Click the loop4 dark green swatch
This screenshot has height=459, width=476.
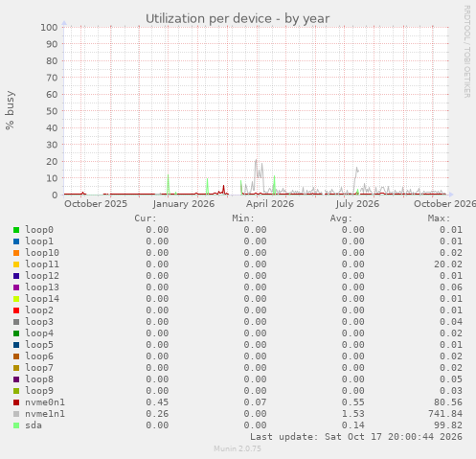[16, 333]
